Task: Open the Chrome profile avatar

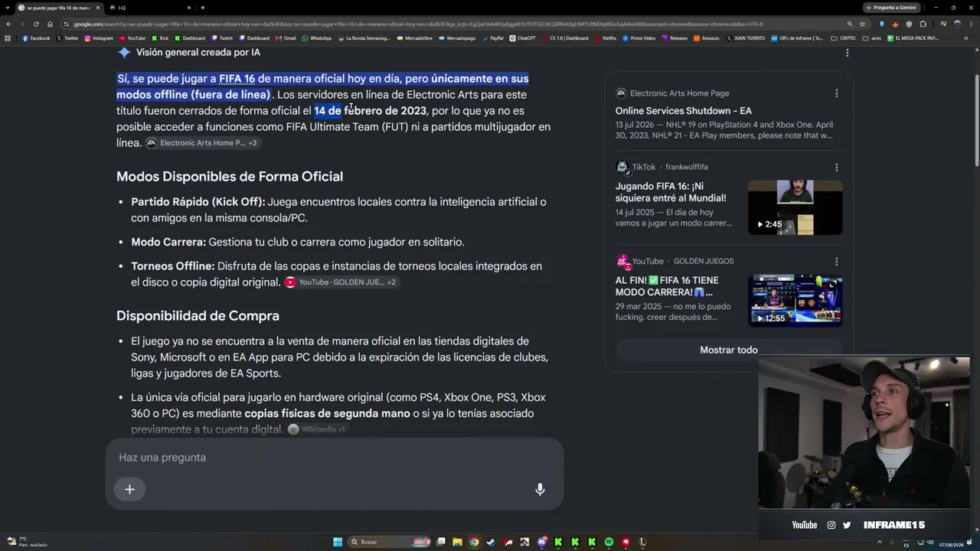Action: pos(957,24)
